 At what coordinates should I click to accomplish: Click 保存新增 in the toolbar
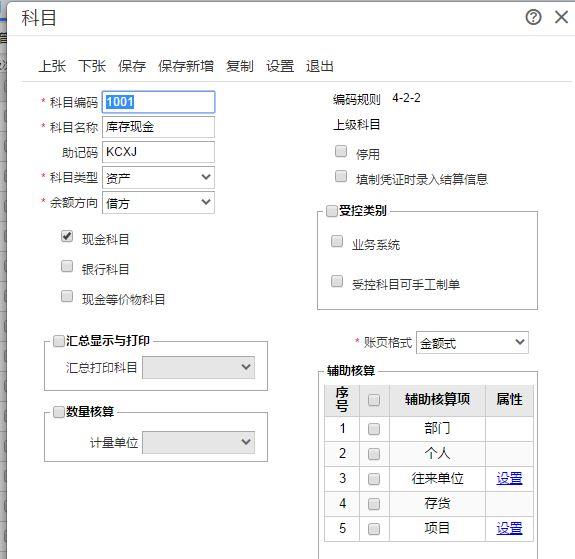[186, 66]
